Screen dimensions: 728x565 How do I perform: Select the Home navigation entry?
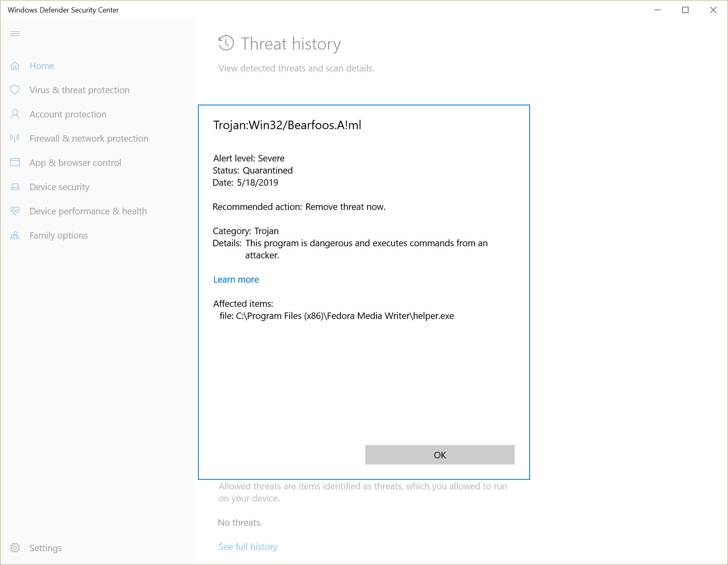click(x=42, y=65)
